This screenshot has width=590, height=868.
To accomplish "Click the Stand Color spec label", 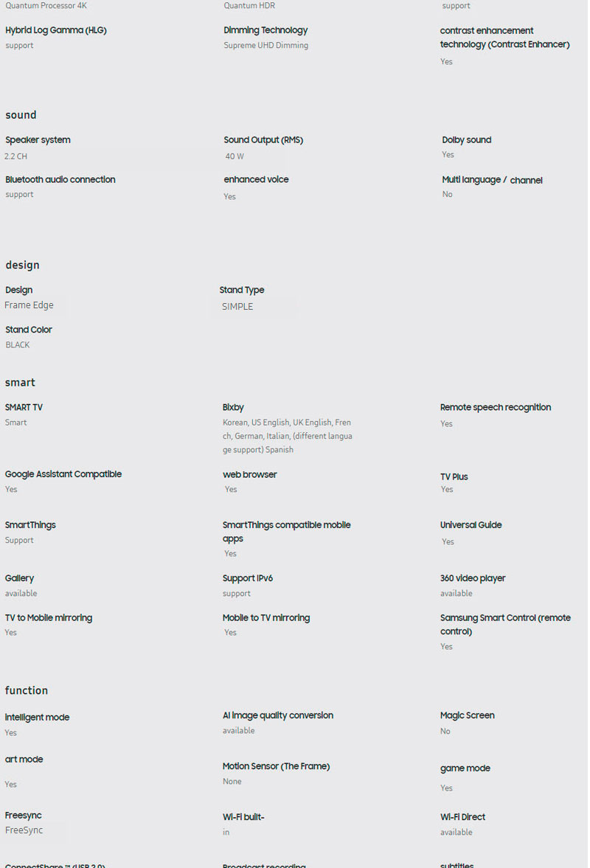I will pos(29,330).
